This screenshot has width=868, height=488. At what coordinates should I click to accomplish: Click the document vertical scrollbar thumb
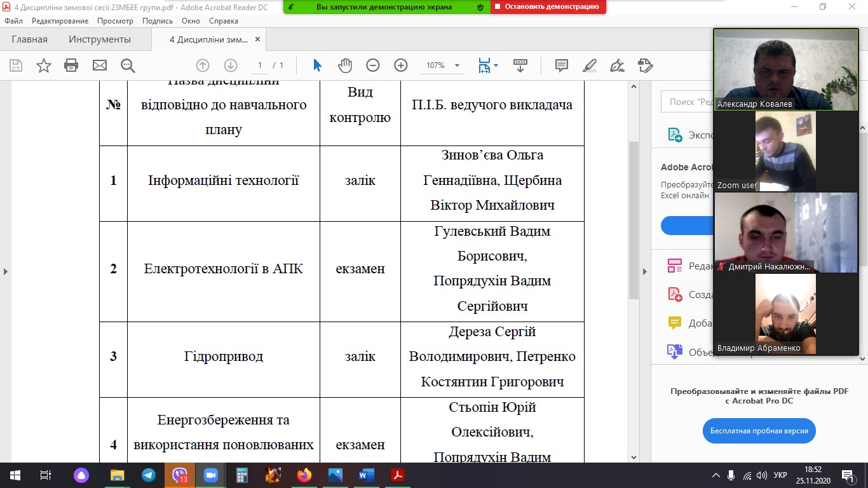(634, 219)
